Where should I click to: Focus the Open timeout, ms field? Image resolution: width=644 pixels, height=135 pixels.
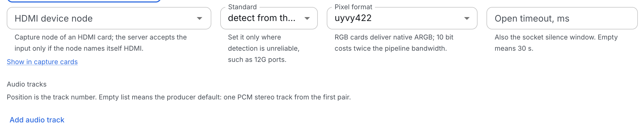point(562,18)
